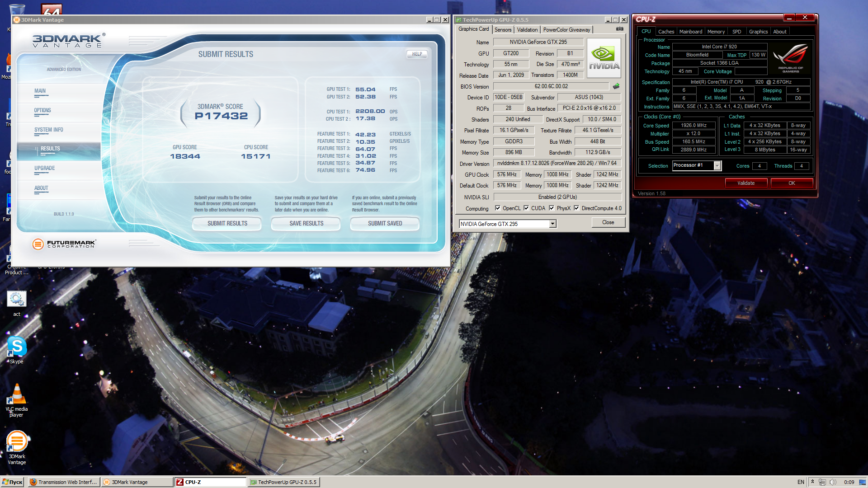The height and width of the screenshot is (488, 868).
Task: Toggle the OpenCL checkbox
Action: (x=498, y=208)
